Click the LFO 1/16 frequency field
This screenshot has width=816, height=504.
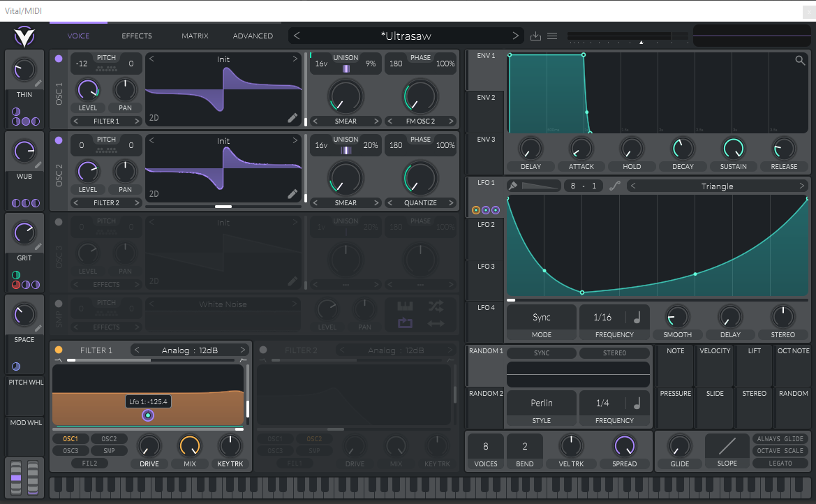602,317
